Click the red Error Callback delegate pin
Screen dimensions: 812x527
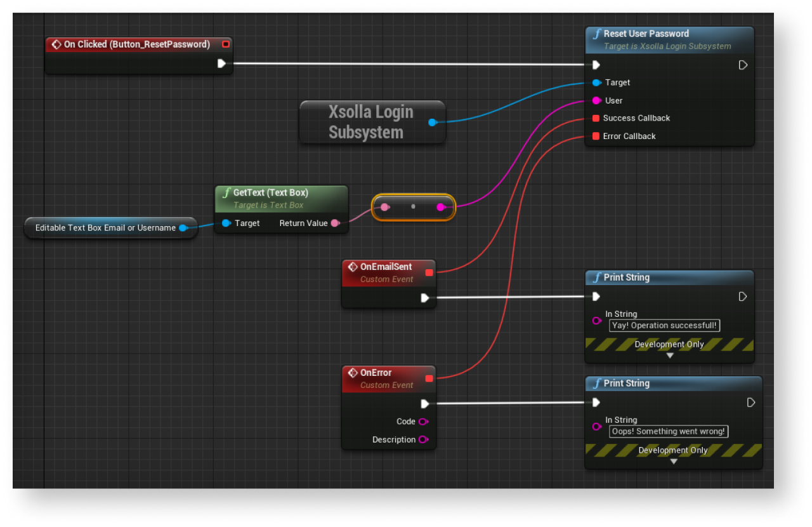click(596, 136)
